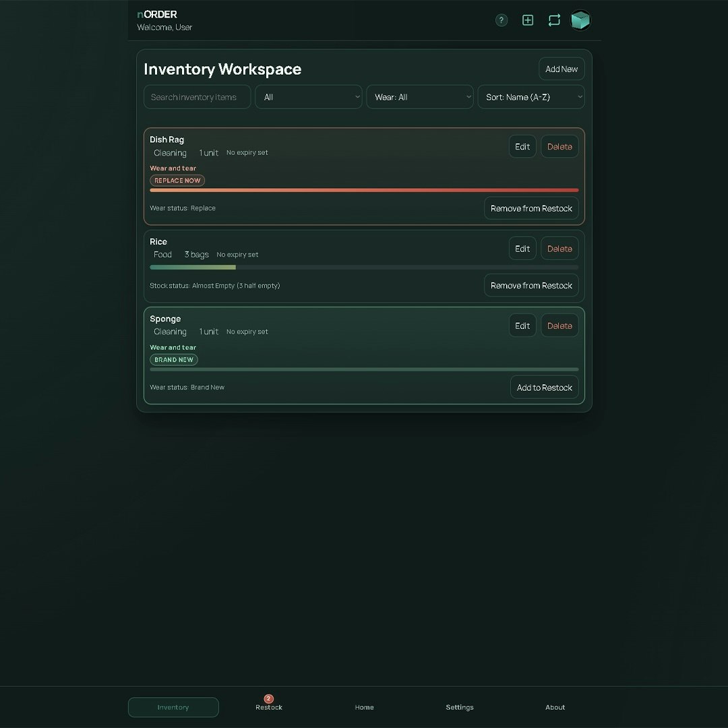This screenshot has width=728, height=728.
Task: Click the '3 bags' quantity text
Action: click(196, 254)
